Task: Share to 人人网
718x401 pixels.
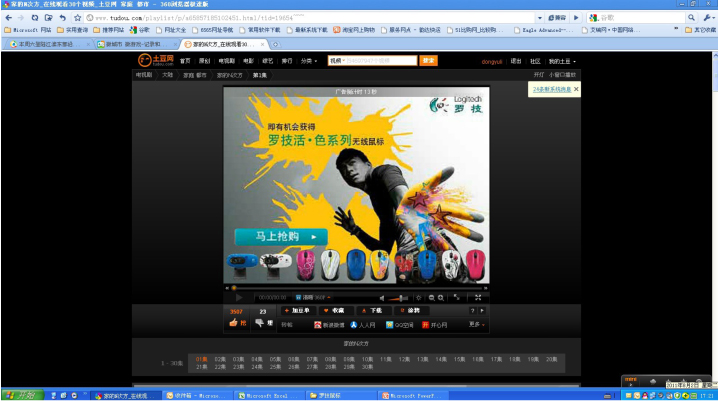Action: click(x=363, y=325)
